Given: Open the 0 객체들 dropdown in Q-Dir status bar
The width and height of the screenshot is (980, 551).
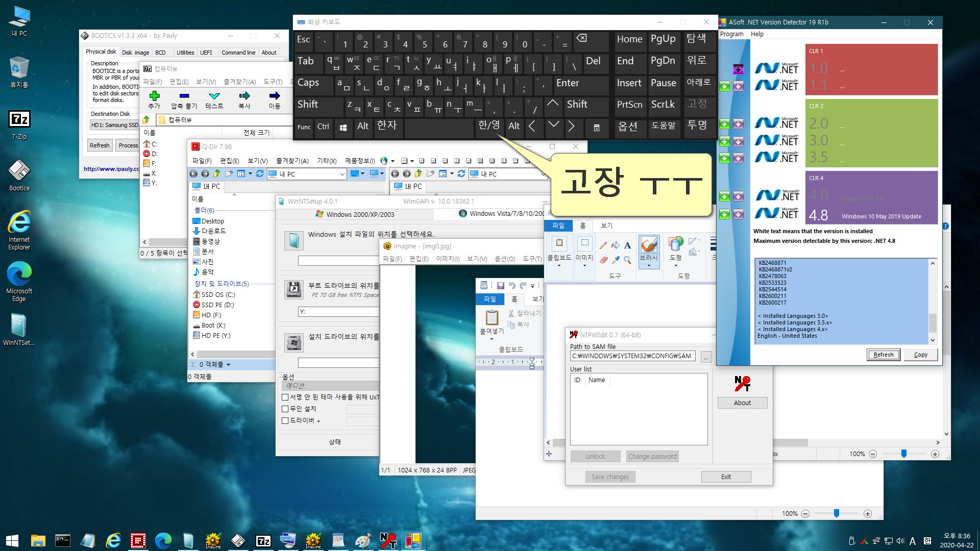Looking at the screenshot, I should [228, 365].
